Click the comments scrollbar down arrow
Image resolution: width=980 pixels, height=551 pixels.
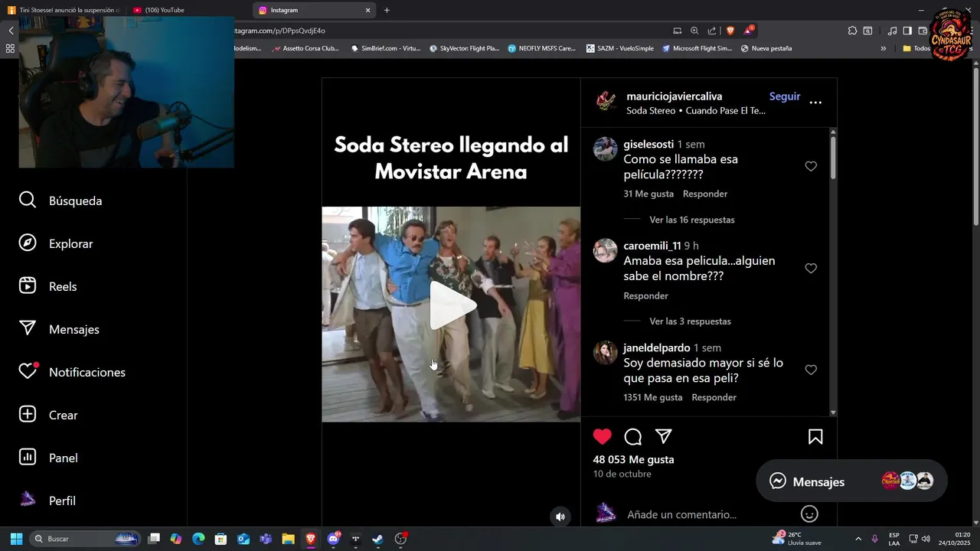833,412
